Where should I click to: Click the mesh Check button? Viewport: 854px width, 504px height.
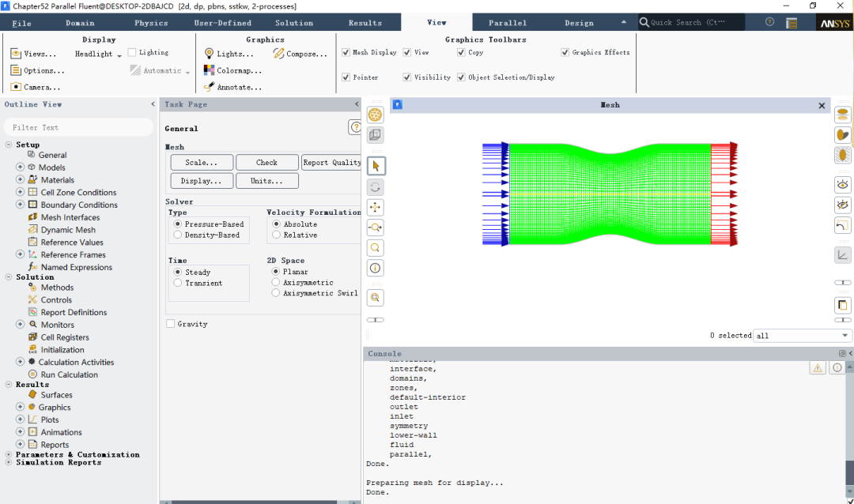click(267, 162)
